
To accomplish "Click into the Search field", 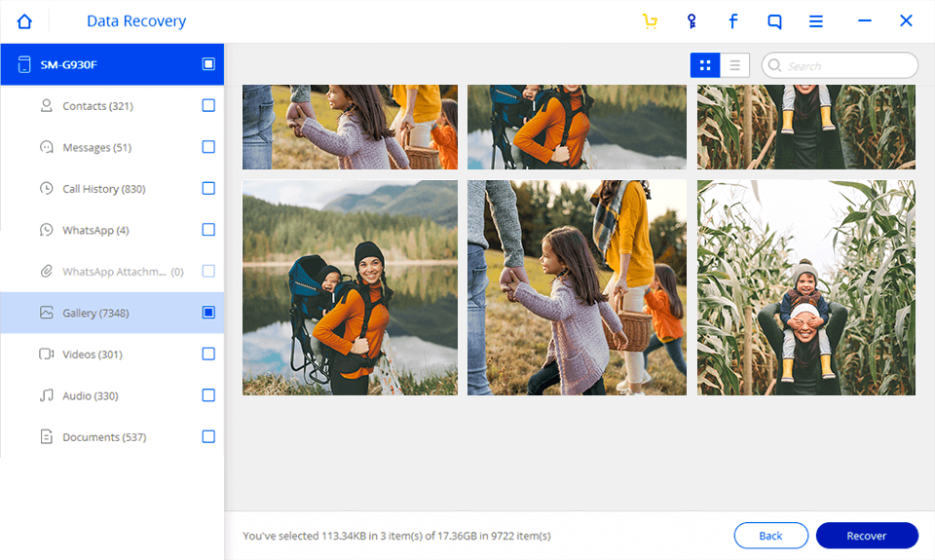I will pyautogui.click(x=847, y=65).
